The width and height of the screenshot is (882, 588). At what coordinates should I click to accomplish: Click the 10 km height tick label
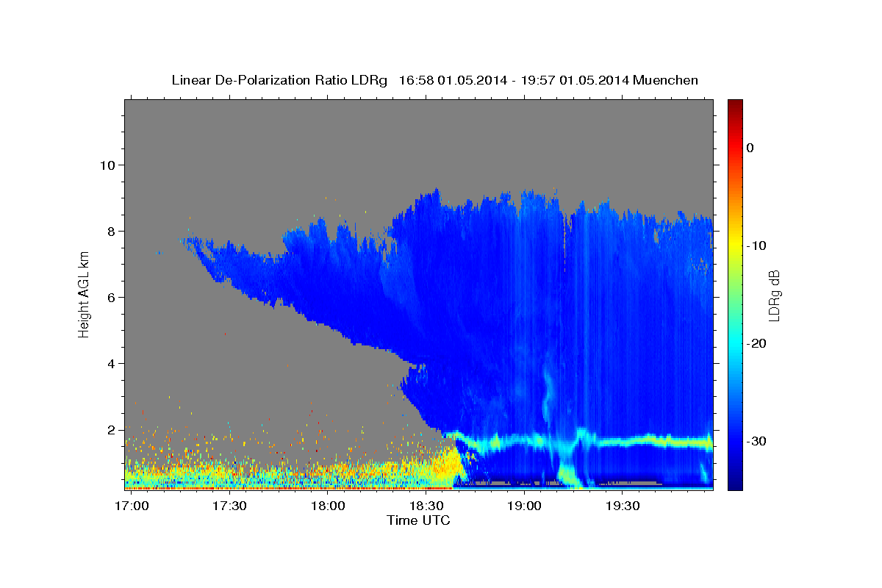[x=107, y=165]
